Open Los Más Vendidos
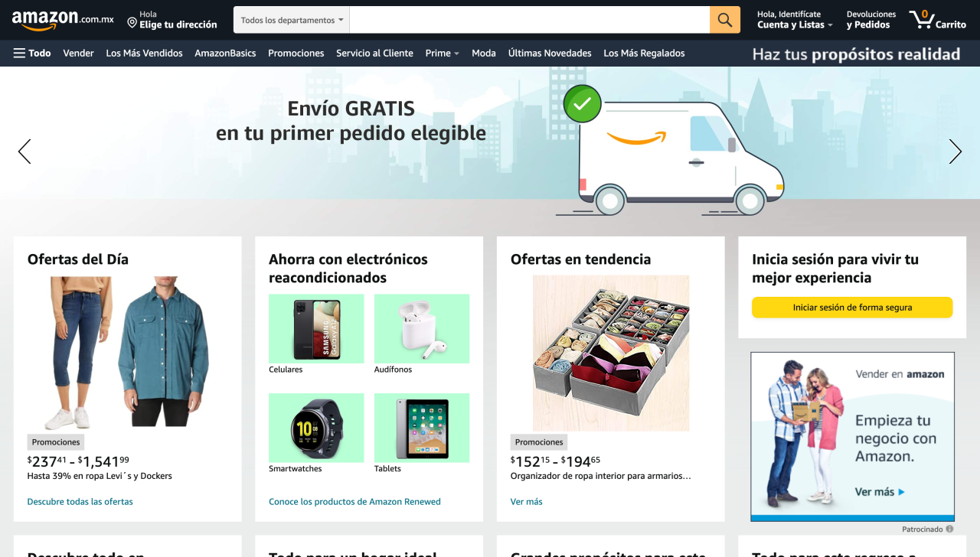This screenshot has width=980, height=557. tap(144, 53)
